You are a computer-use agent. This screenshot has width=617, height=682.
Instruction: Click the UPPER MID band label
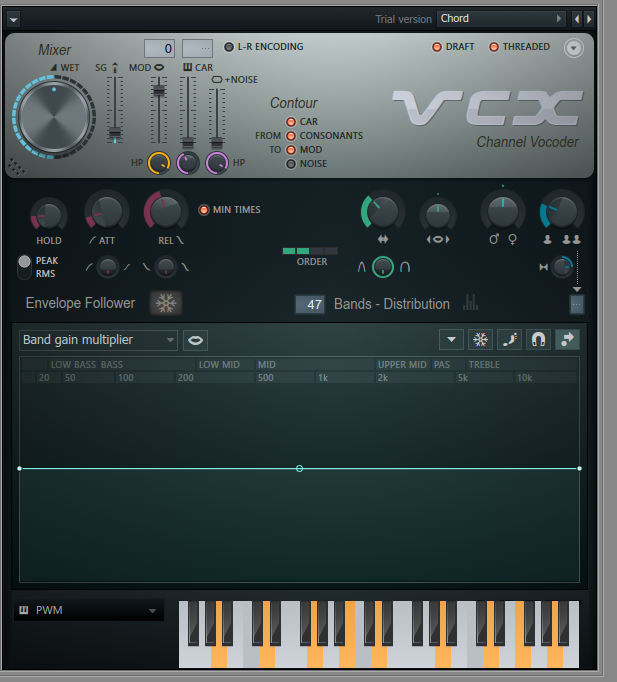tap(402, 364)
